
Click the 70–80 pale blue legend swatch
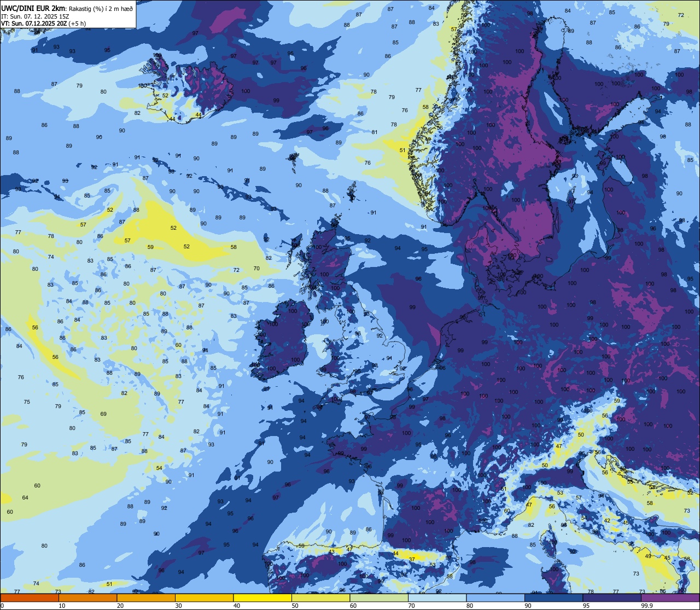coord(437,597)
